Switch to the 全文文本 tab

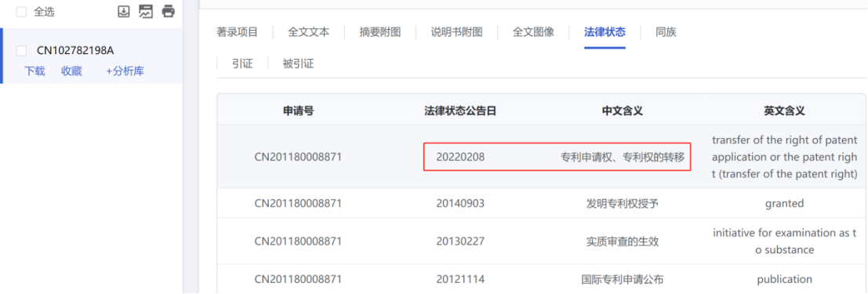click(x=308, y=32)
